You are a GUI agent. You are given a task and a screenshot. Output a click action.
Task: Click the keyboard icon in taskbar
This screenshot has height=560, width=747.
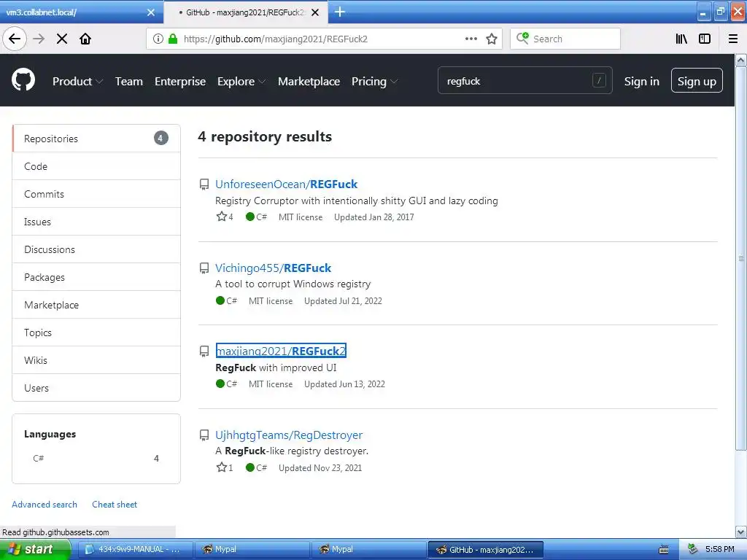point(664,550)
